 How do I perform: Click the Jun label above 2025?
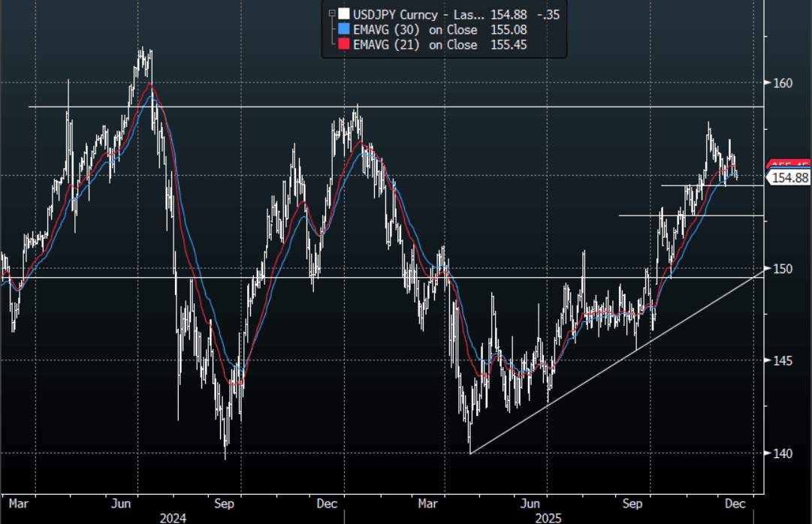(530, 503)
